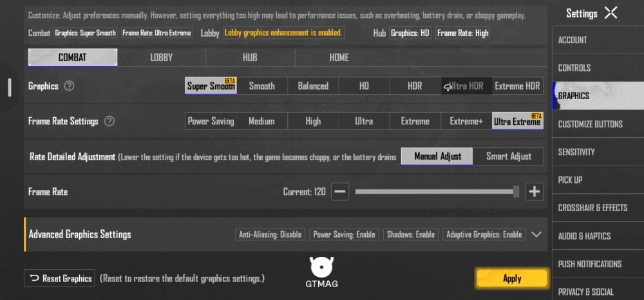The image size is (644, 300).
Task: Choose Smart Adjust rate mode
Action: (509, 156)
